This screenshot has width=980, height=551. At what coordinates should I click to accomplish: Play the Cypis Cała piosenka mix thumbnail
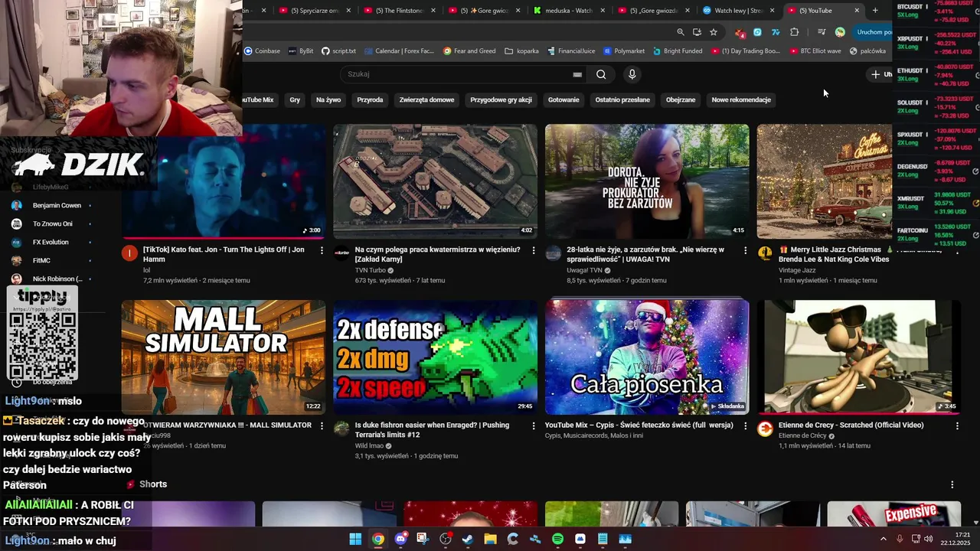(647, 357)
